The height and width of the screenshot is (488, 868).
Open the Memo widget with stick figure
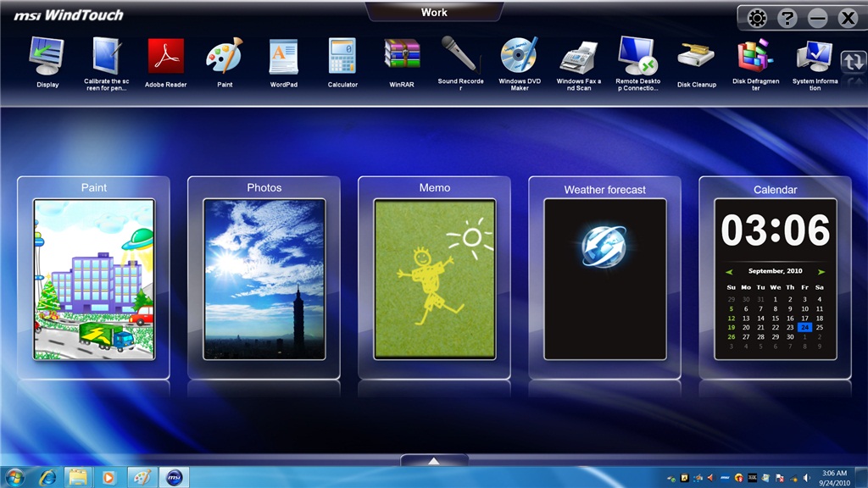click(x=435, y=279)
